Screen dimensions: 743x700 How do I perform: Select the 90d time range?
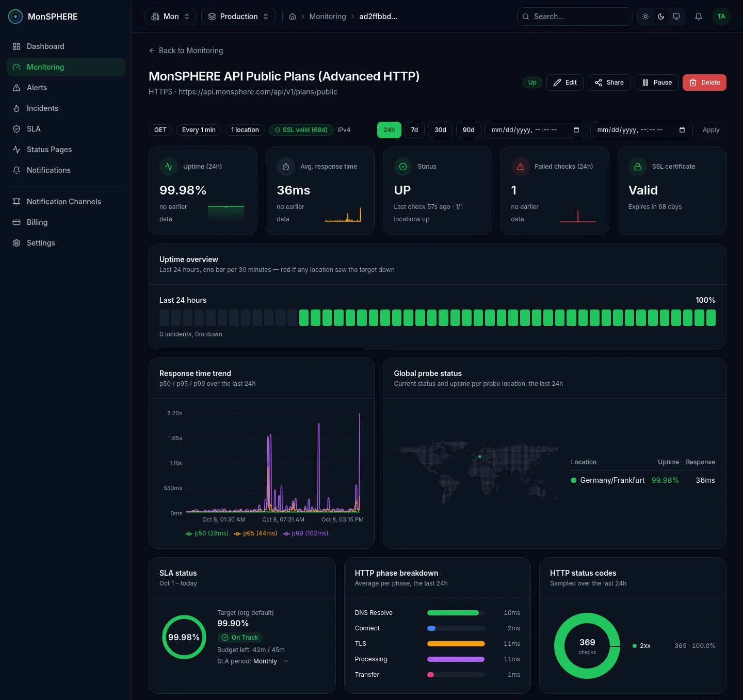tap(469, 130)
